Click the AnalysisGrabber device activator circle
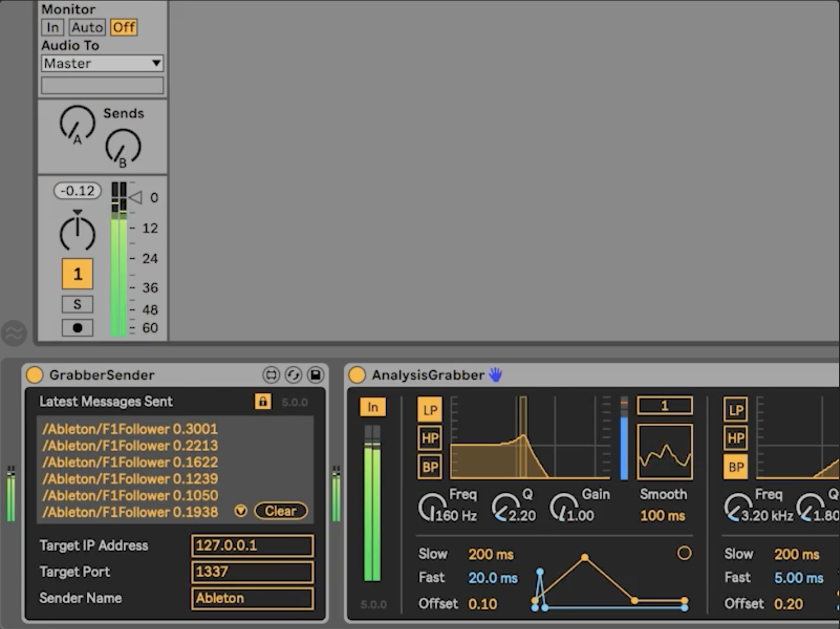This screenshot has width=840, height=629. pyautogui.click(x=357, y=375)
